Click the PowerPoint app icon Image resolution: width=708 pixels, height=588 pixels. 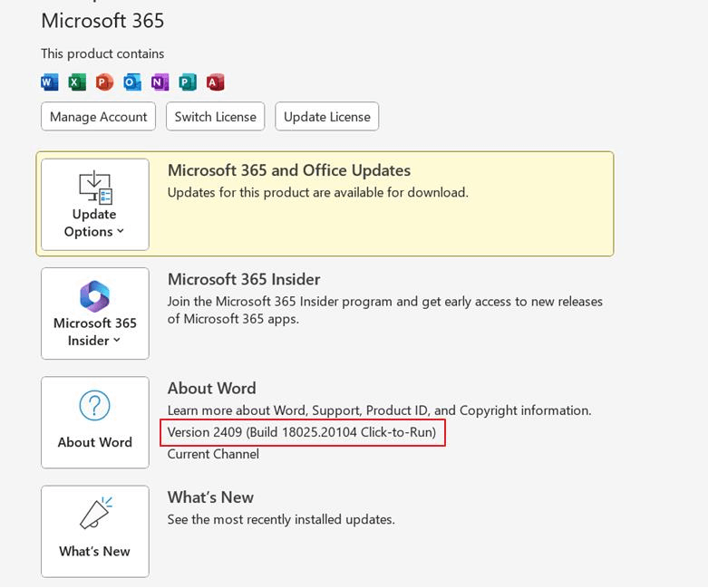tap(105, 82)
